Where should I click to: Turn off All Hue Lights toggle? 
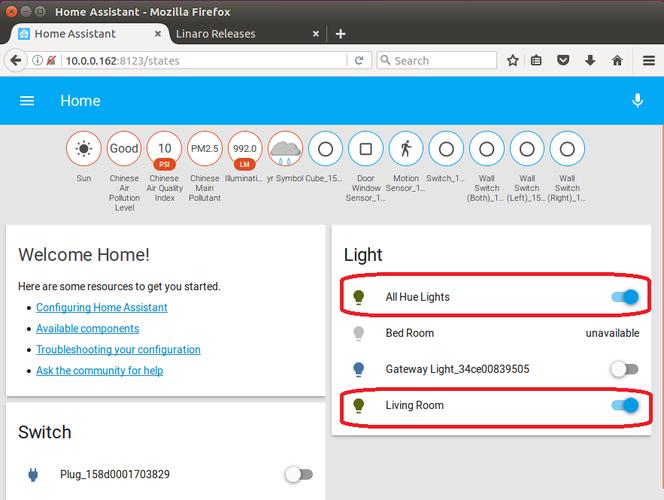(625, 297)
